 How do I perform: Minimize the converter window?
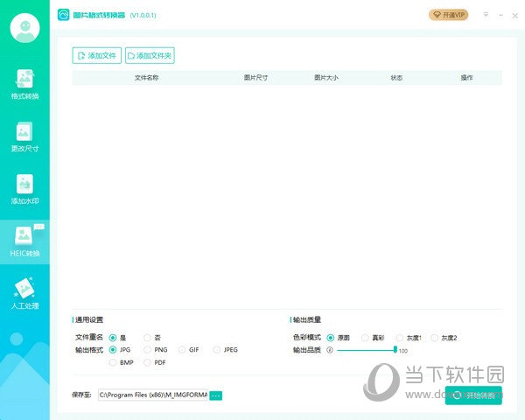500,15
